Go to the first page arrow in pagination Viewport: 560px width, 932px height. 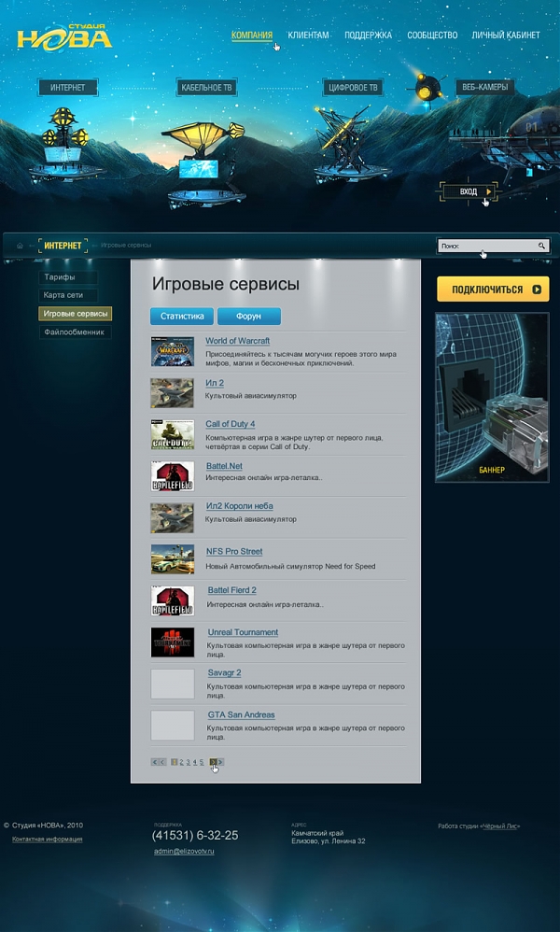pyautogui.click(x=154, y=762)
